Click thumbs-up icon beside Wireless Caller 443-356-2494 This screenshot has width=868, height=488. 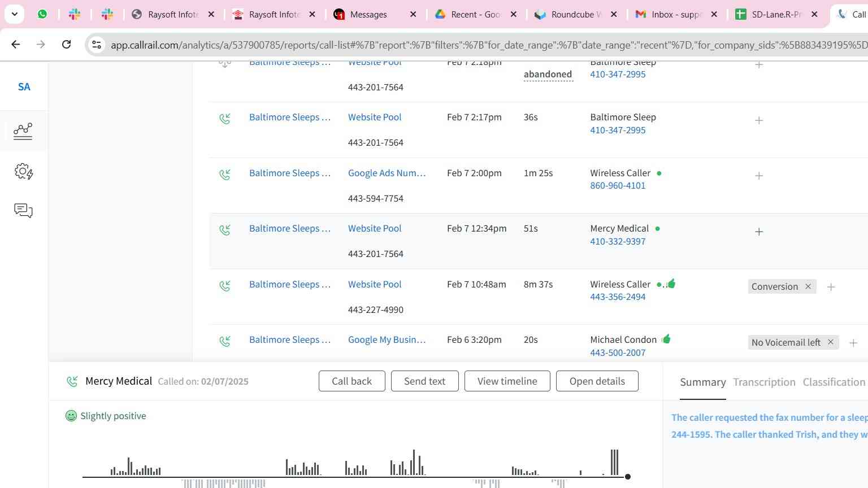[671, 284]
